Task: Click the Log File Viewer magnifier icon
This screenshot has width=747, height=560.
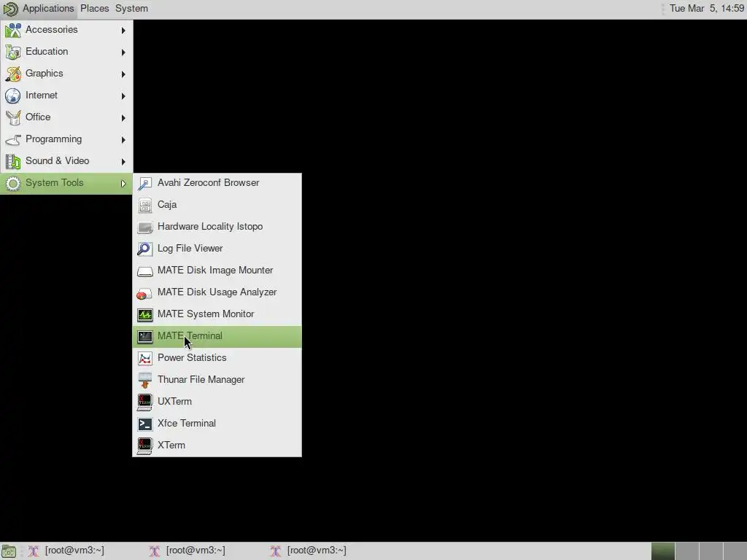Action: [x=145, y=249]
